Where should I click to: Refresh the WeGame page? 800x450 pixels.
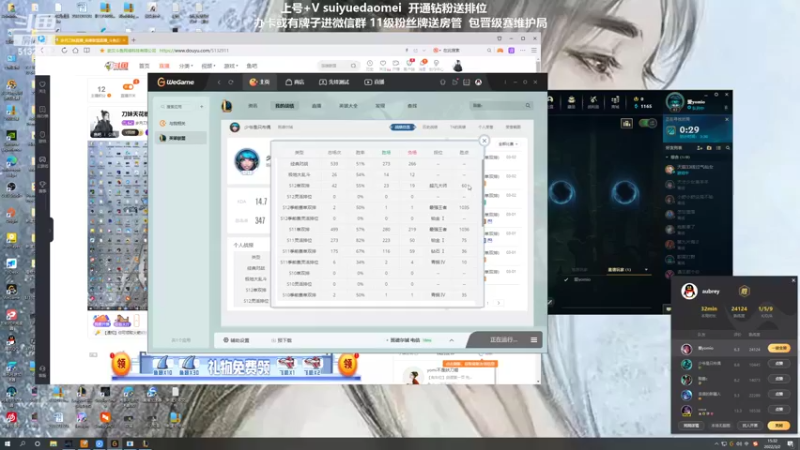point(231,82)
